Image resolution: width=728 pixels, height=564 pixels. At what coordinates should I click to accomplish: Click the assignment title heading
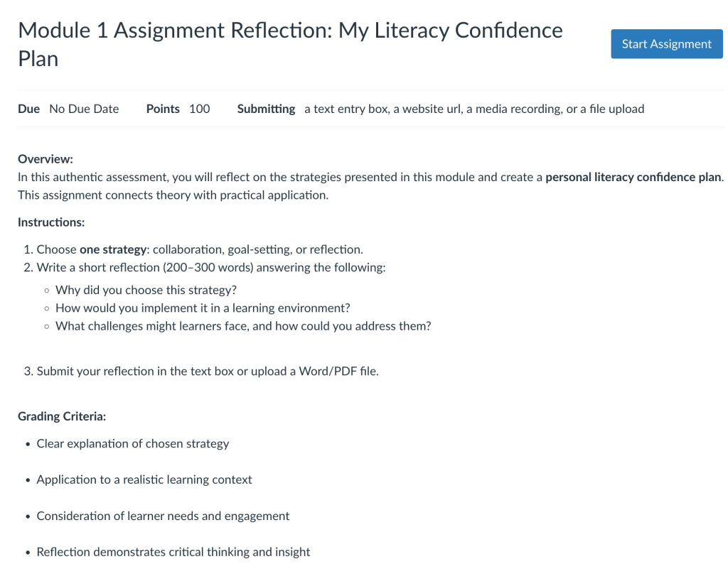[290, 44]
